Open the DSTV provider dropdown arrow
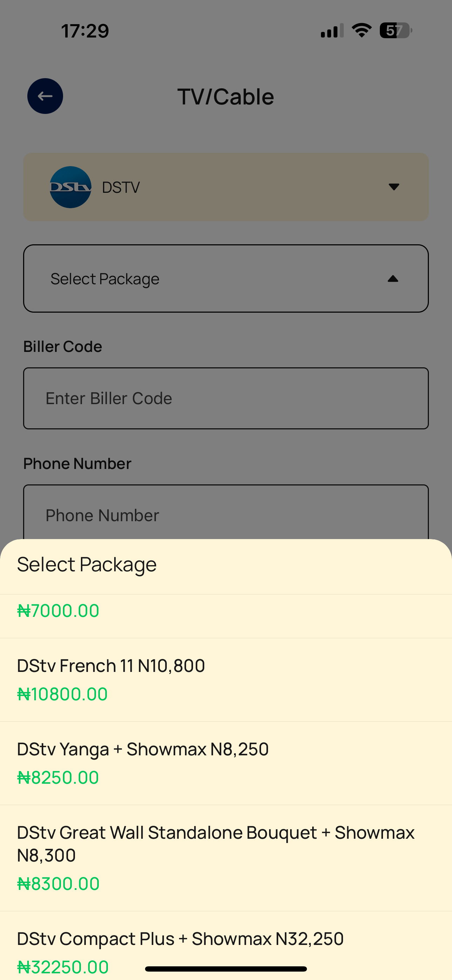 pos(394,187)
